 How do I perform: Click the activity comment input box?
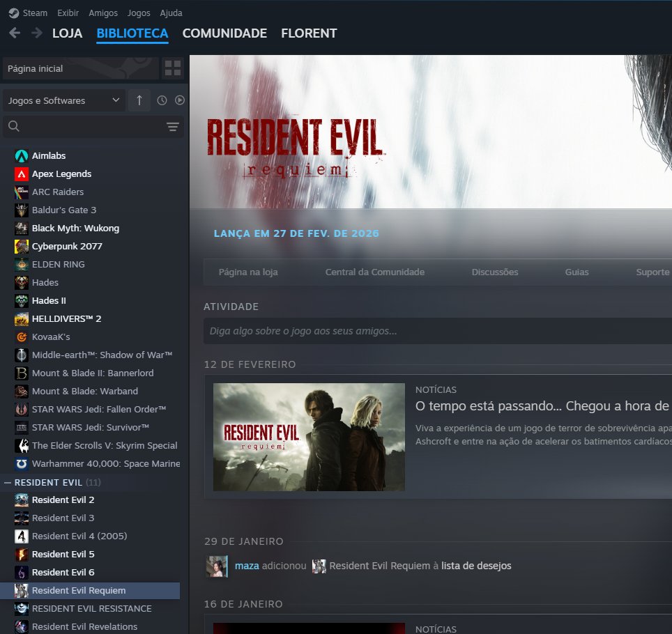point(438,331)
